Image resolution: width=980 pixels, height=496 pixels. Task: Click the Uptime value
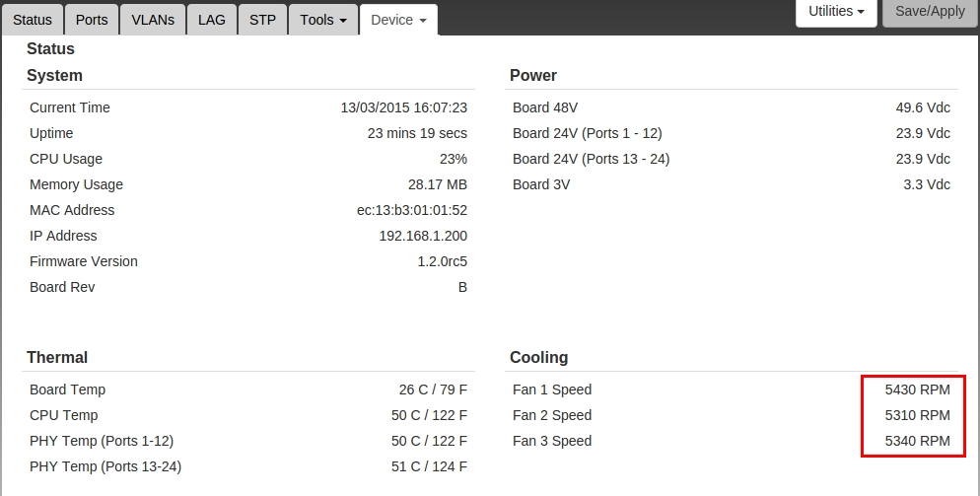tap(417, 133)
